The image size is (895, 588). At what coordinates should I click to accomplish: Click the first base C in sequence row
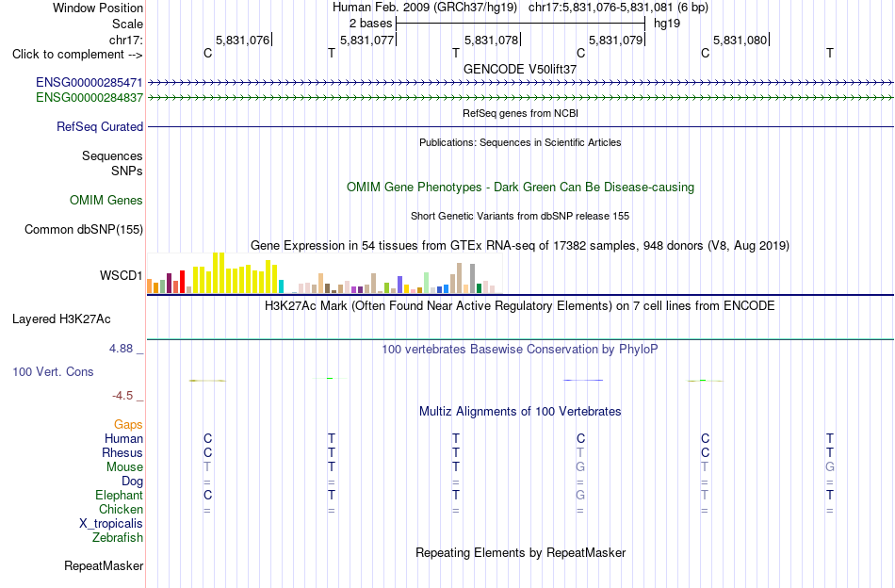(x=208, y=53)
